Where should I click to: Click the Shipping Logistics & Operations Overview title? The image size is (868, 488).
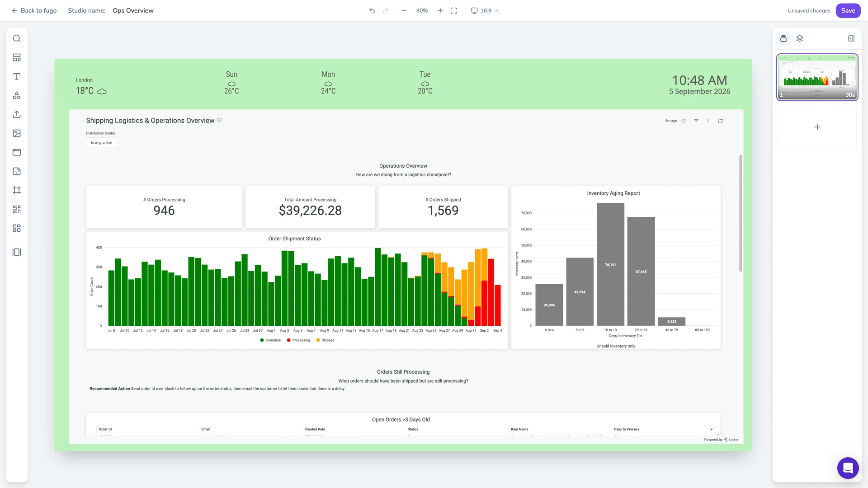pyautogui.click(x=150, y=121)
